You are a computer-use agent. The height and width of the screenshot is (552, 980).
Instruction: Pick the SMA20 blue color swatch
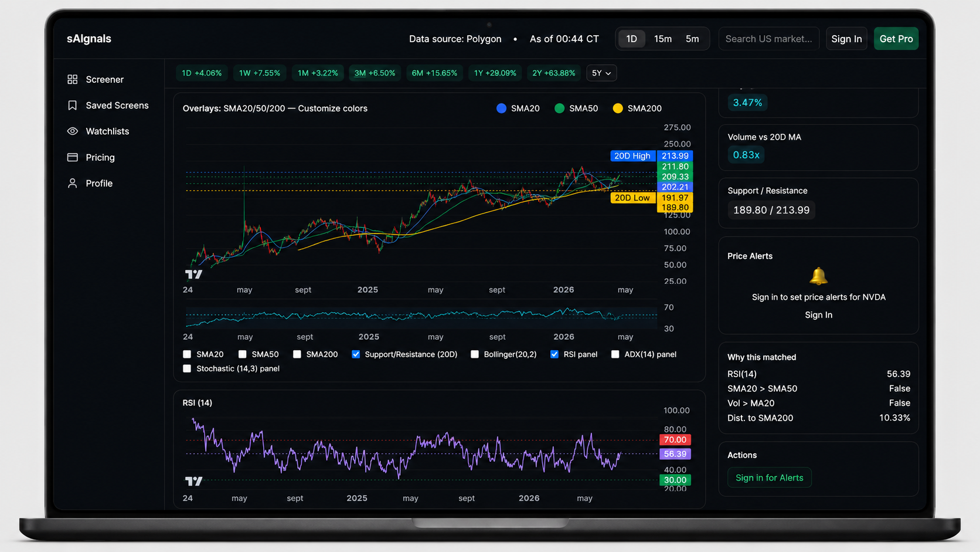click(x=501, y=109)
